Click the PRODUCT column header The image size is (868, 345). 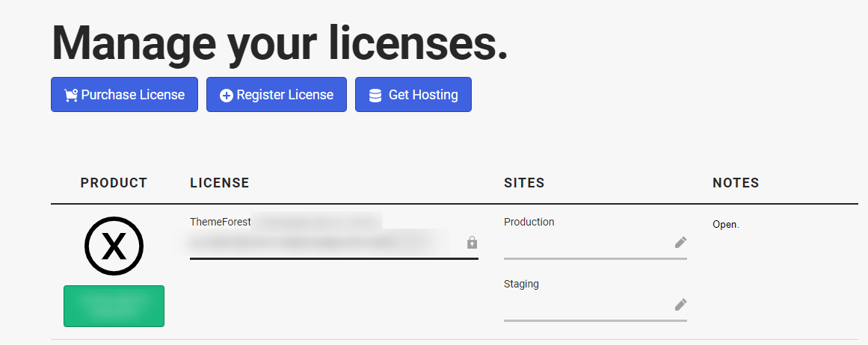[x=114, y=183]
